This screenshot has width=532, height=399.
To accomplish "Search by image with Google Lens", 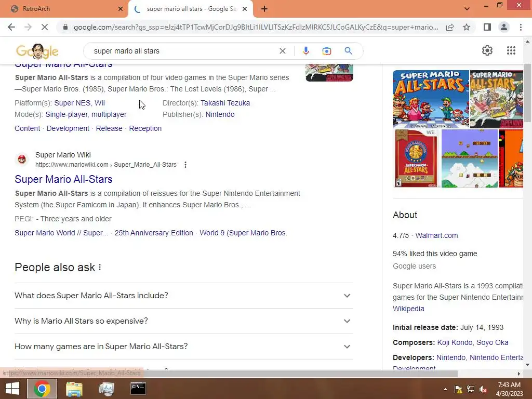I will 327,51.
